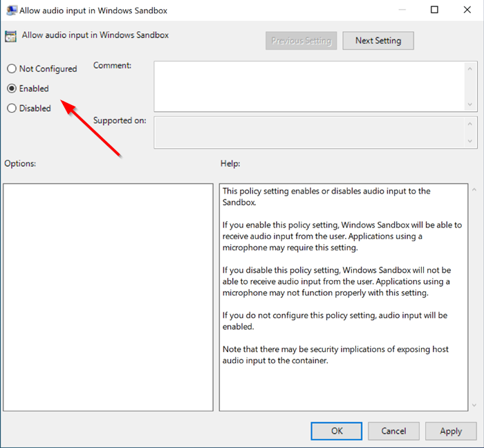Click the Comment box scroll up arrow
The image size is (484, 448).
469,69
